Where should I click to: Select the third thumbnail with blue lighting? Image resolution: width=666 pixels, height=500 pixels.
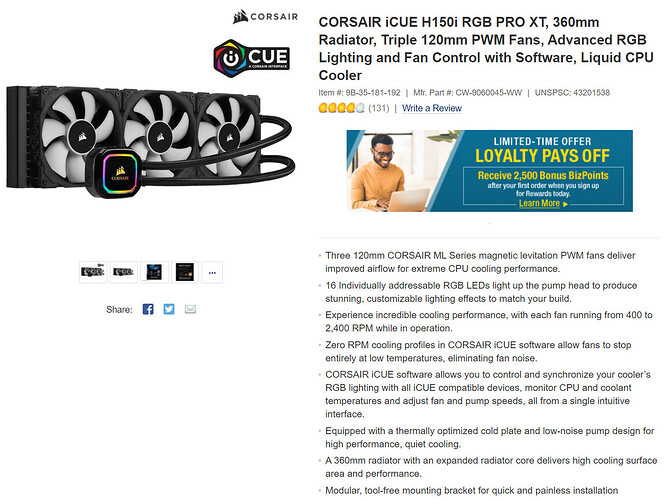tap(154, 272)
